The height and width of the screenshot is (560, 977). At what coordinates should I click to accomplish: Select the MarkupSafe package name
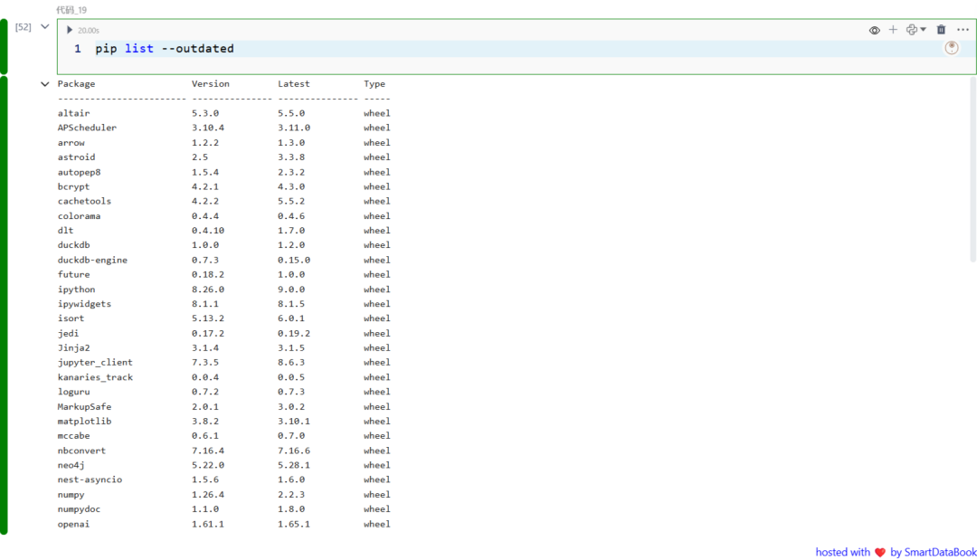click(x=84, y=407)
